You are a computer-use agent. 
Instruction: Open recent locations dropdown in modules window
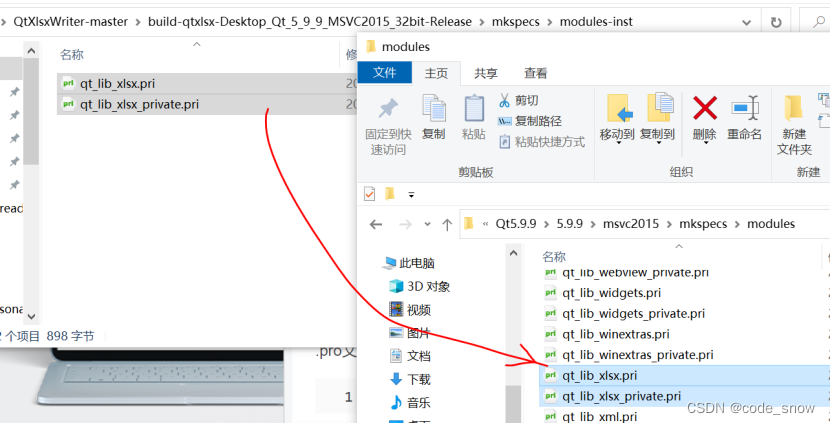point(428,224)
